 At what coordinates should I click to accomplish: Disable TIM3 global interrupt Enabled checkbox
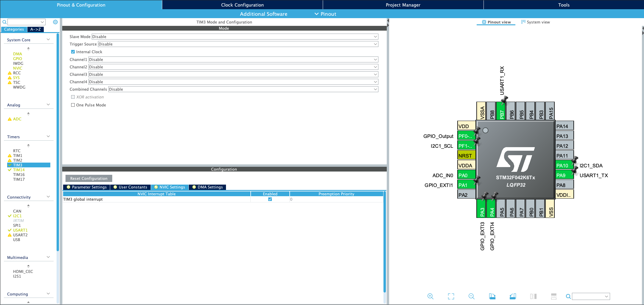click(270, 199)
